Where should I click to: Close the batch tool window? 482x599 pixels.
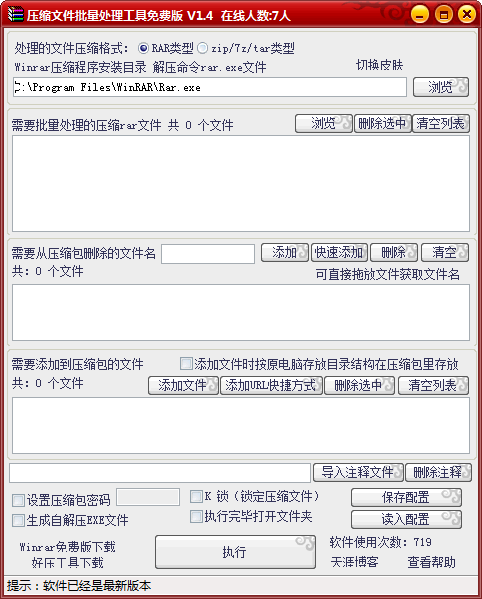[467, 15]
